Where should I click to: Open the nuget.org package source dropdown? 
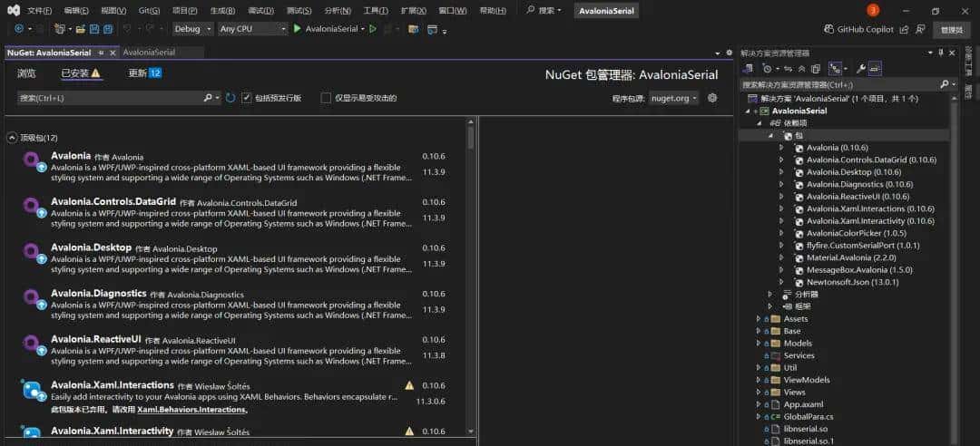673,98
